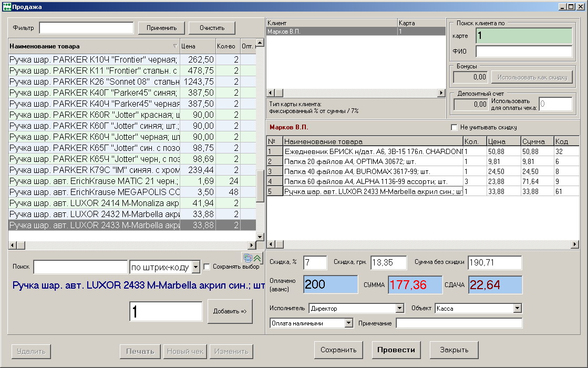
Task: Select ErichKrause MATIC 21 черн. row
Action: tap(132, 181)
